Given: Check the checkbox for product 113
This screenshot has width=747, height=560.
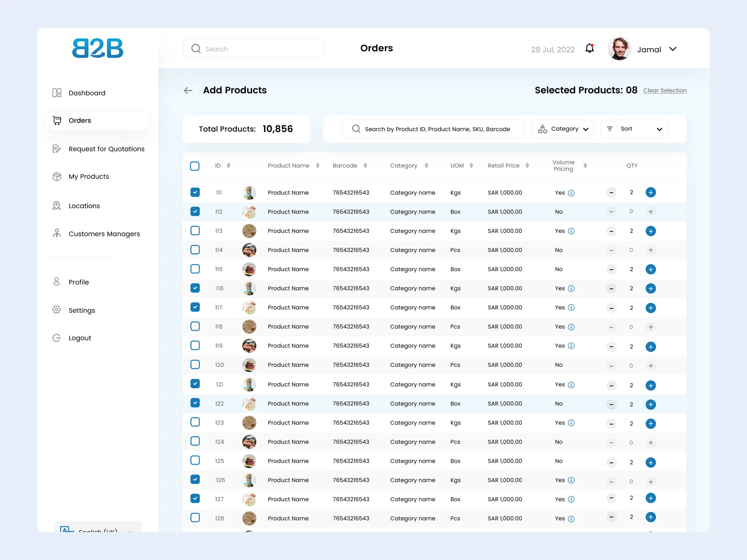Looking at the screenshot, I should tap(195, 231).
